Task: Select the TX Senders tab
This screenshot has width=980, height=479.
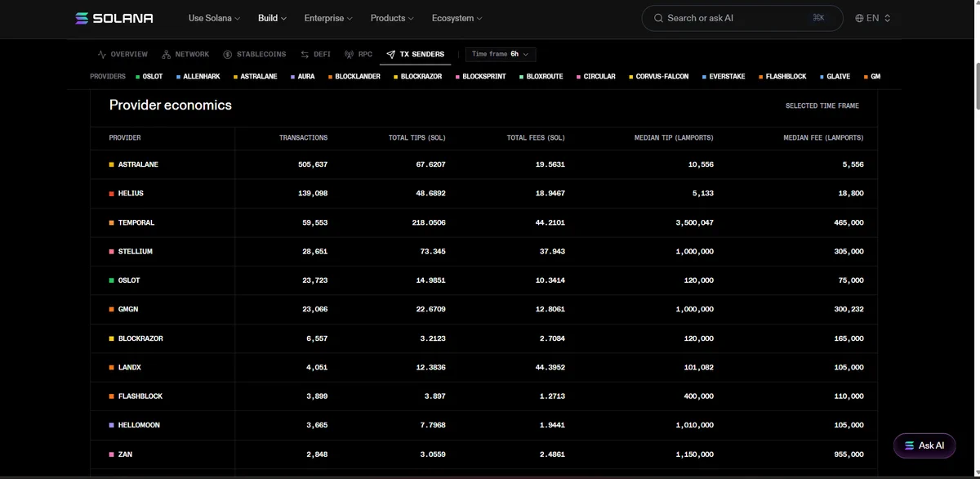Action: tap(415, 55)
